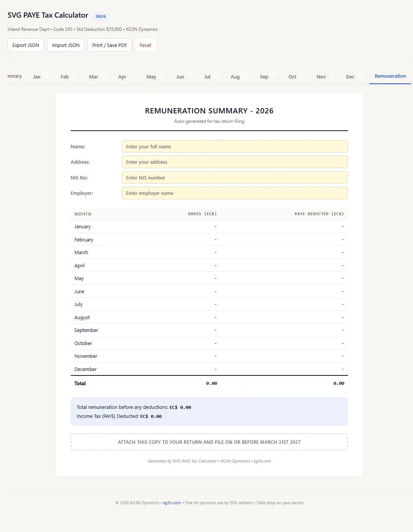The image size is (413, 532).
Task: Click the December row label
Action: click(x=85, y=369)
